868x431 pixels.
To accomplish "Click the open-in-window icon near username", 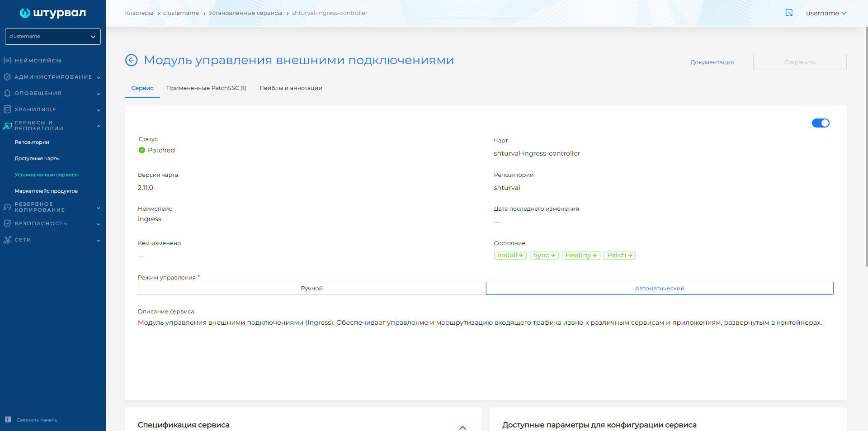I will click(789, 13).
